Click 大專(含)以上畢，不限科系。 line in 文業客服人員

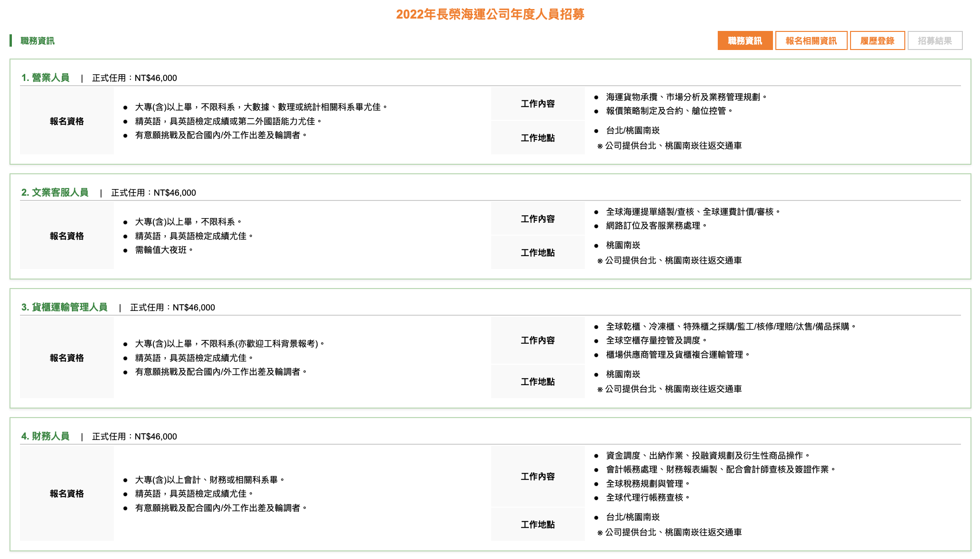coord(188,222)
